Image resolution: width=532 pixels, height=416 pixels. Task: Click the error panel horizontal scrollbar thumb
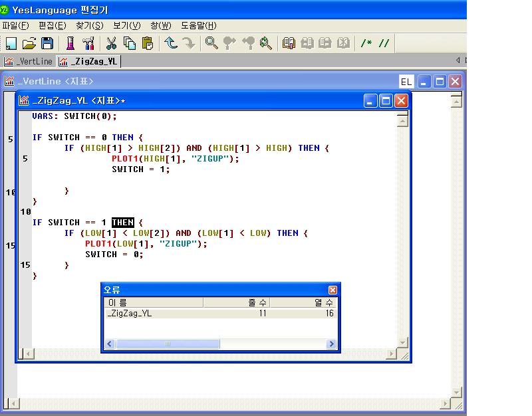coord(168,344)
